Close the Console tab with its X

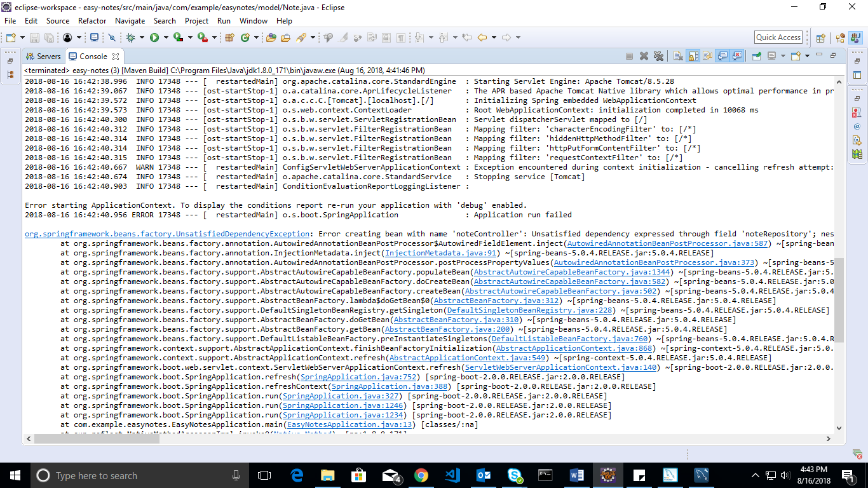coord(116,57)
